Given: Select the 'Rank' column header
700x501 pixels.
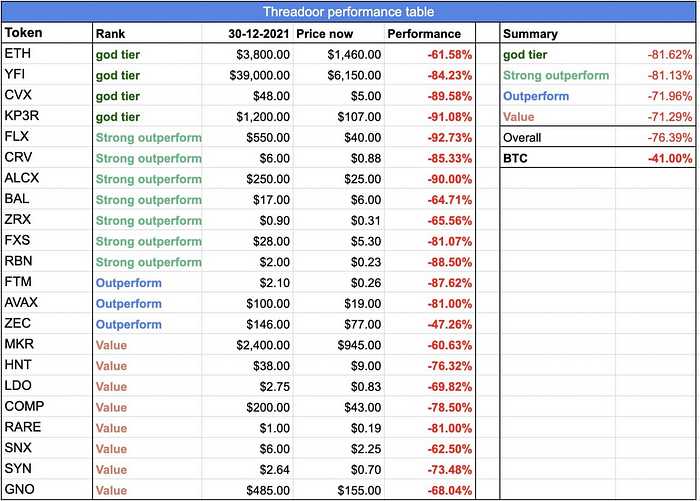Looking at the screenshot, I should pyautogui.click(x=147, y=33).
